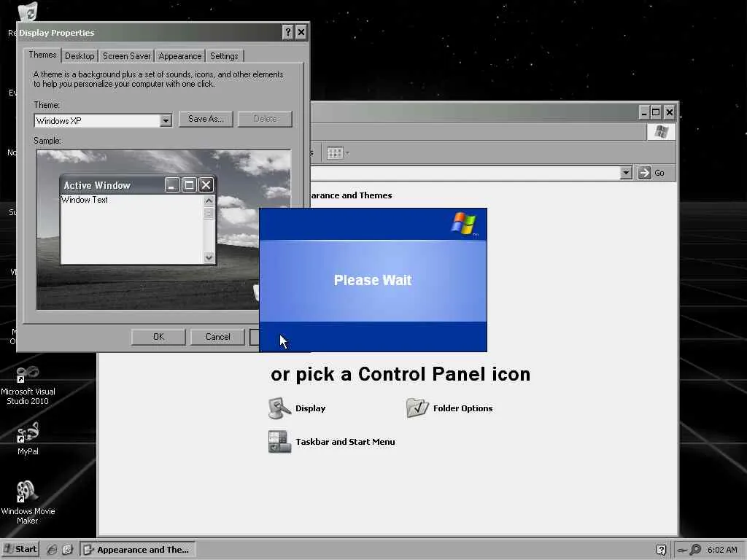Click minimize in the sample Active Window

[x=172, y=184]
